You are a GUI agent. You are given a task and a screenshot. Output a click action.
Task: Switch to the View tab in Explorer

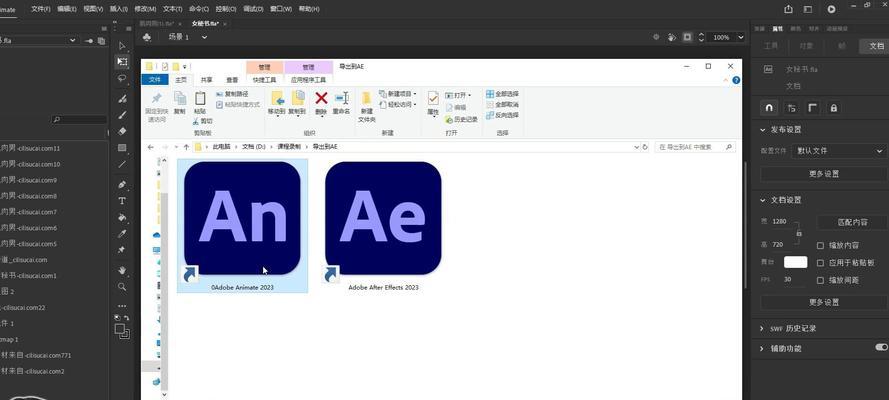tap(232, 80)
